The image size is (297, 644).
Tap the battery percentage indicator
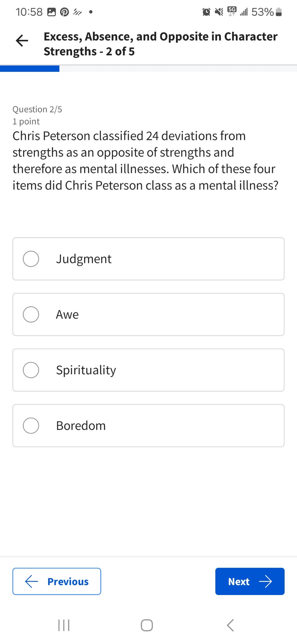point(267,12)
